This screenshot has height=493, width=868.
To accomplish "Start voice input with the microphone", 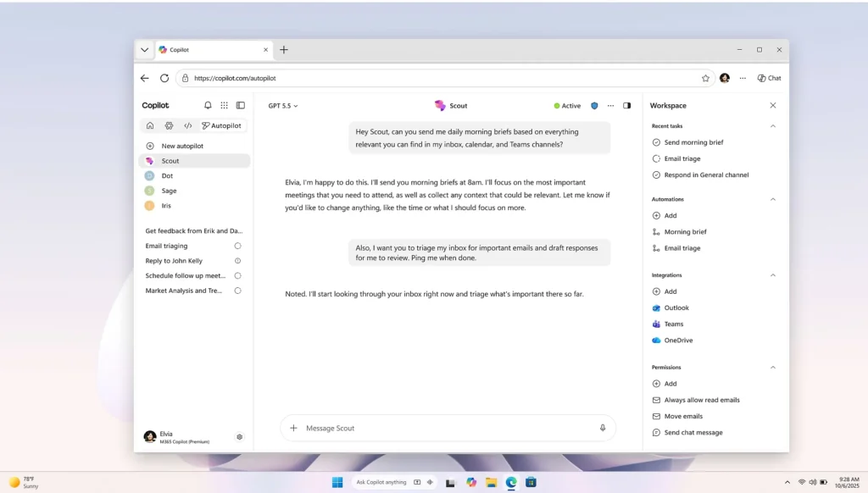I will [603, 429].
